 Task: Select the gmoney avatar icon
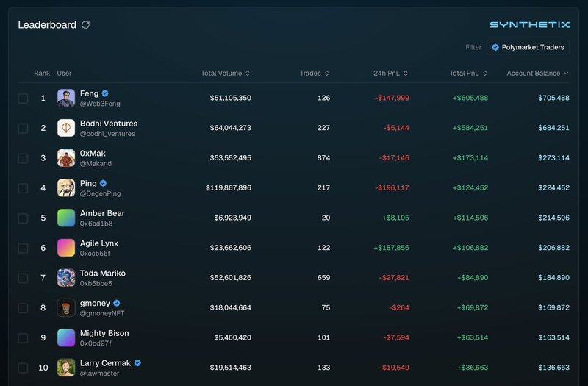click(x=66, y=307)
